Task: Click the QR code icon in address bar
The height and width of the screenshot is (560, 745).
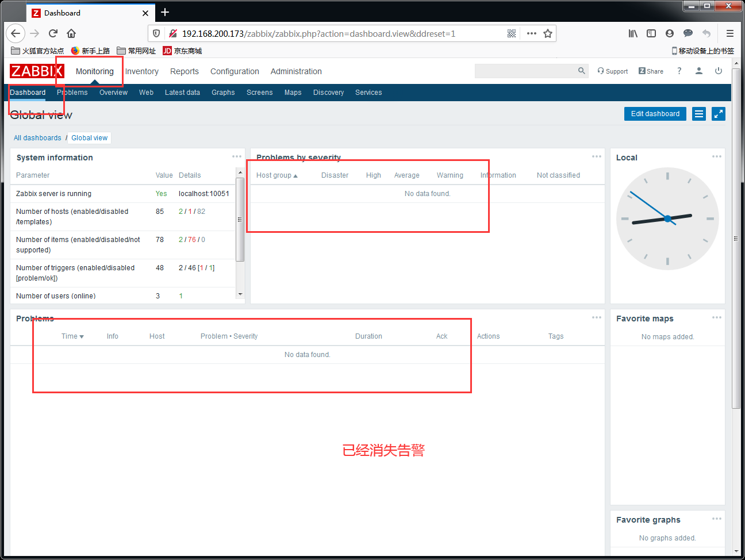Action: tap(512, 33)
